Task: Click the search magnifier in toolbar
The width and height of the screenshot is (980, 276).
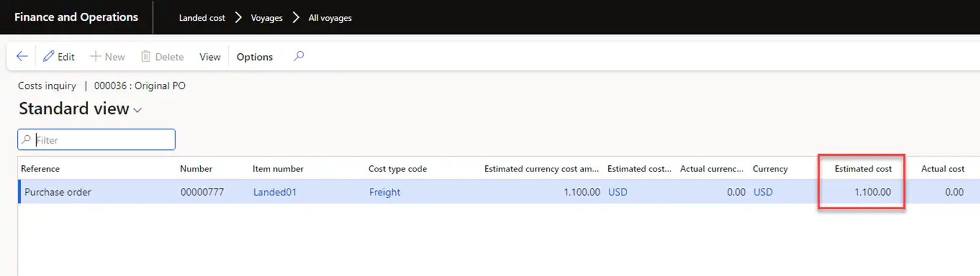Action: (x=298, y=56)
